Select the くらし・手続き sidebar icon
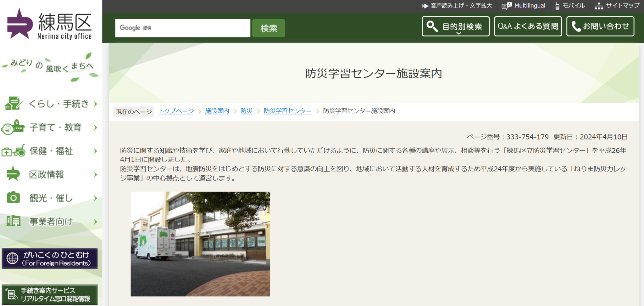Image resolution: width=644 pixels, height=306 pixels. click(x=13, y=104)
